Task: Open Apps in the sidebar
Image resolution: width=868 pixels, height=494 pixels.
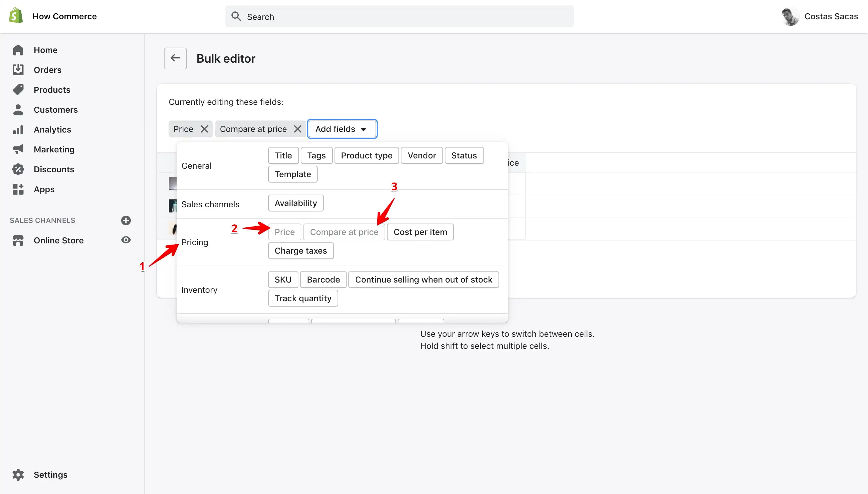Action: (x=44, y=189)
